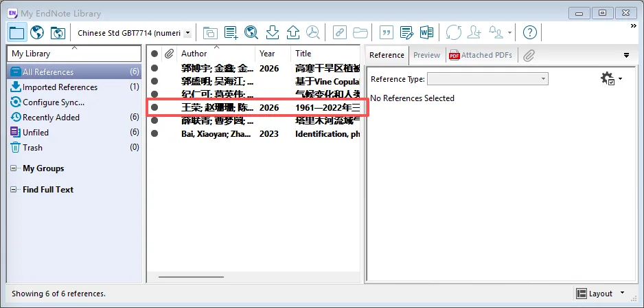Image resolution: width=644 pixels, height=308 pixels.
Task: Select Imported References group
Action: 74,87
